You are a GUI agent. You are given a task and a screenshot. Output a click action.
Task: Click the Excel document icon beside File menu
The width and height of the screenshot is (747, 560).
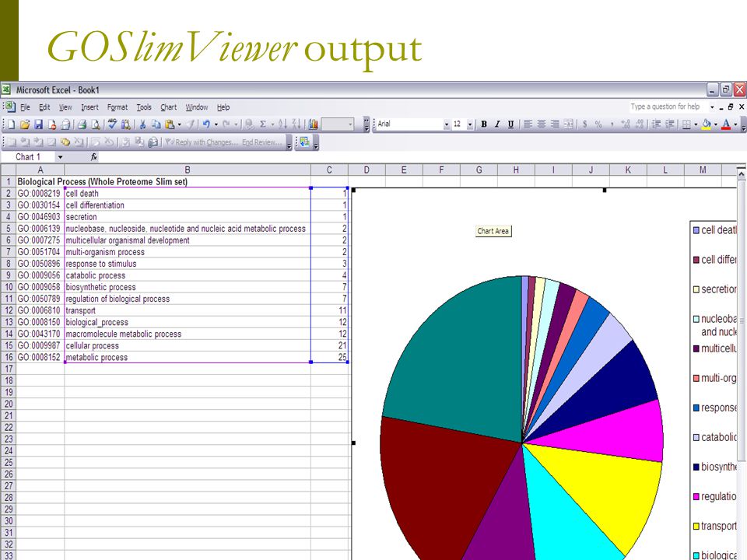tap(9, 107)
